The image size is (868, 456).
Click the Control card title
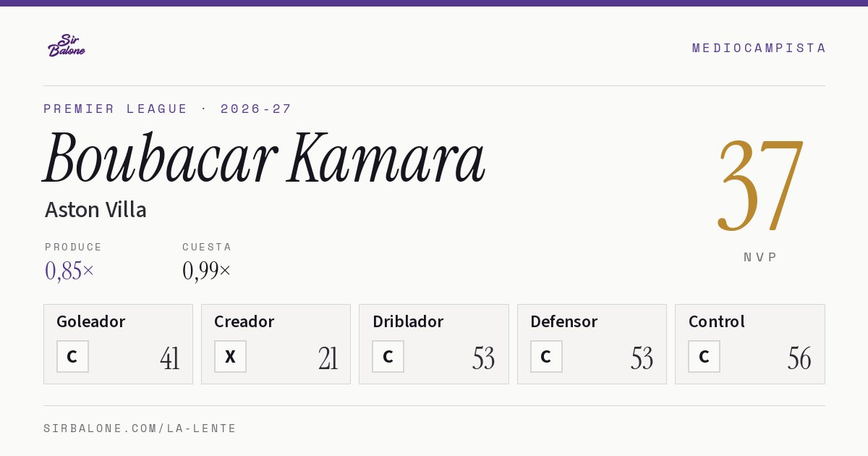[717, 321]
